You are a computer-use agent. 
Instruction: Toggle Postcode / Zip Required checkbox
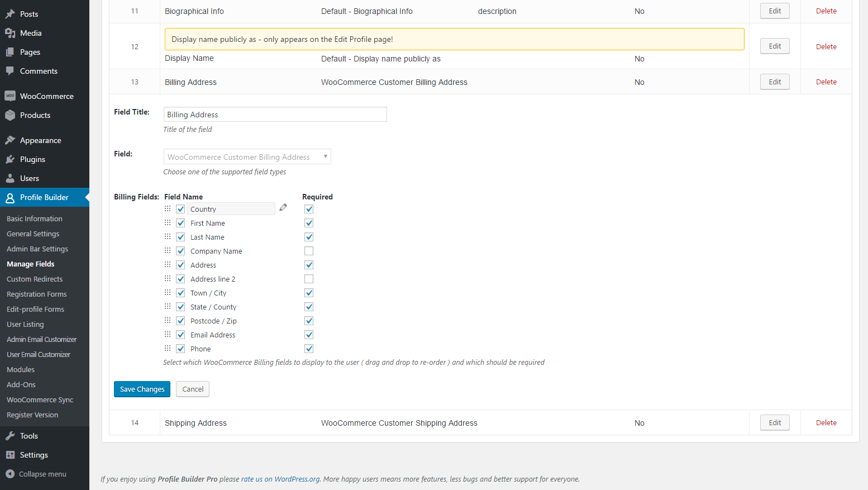309,321
